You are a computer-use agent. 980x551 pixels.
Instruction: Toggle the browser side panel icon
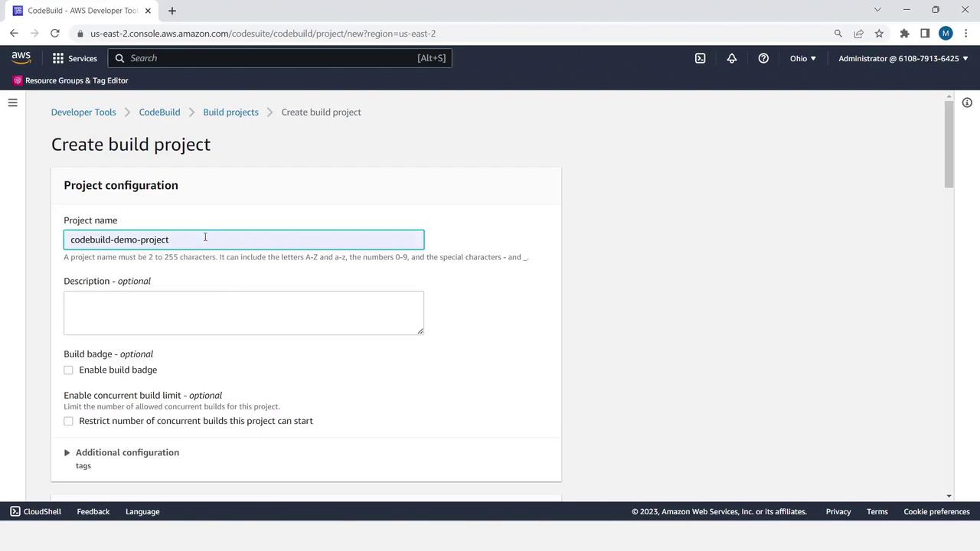pos(925,34)
